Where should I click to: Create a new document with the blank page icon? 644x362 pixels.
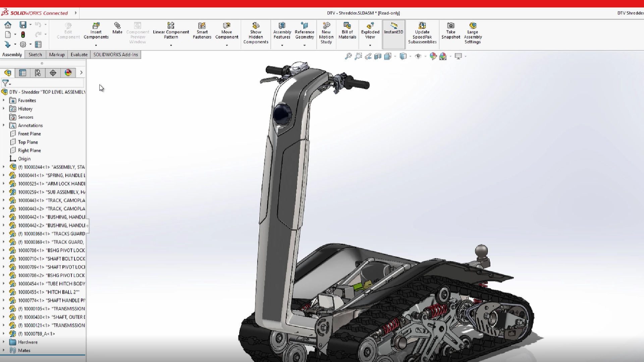[x=8, y=35]
